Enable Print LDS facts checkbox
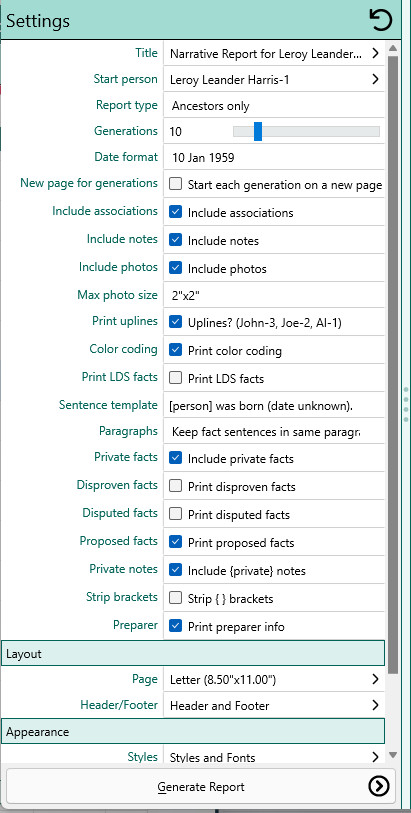The height and width of the screenshot is (813, 411). (176, 378)
